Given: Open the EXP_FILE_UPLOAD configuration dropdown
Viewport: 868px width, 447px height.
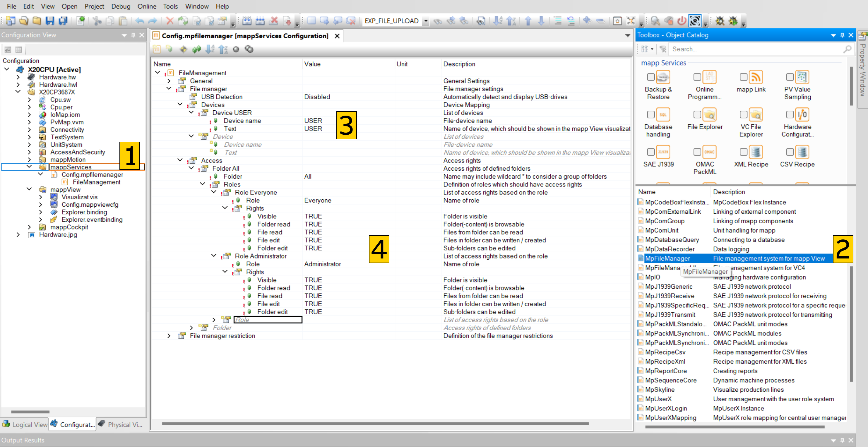Looking at the screenshot, I should coord(426,21).
